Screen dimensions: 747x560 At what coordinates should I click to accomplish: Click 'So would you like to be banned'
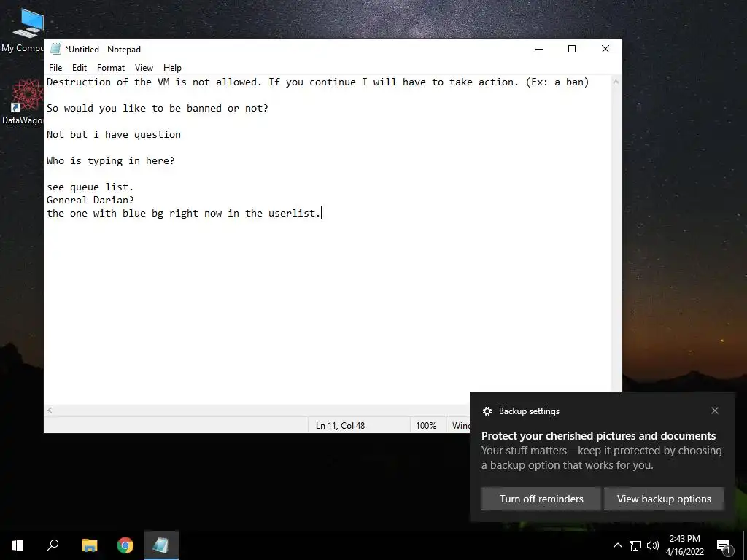(134, 109)
